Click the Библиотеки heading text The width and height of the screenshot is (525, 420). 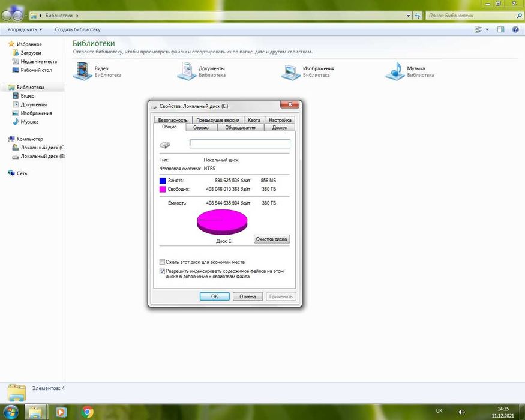[x=94, y=43]
